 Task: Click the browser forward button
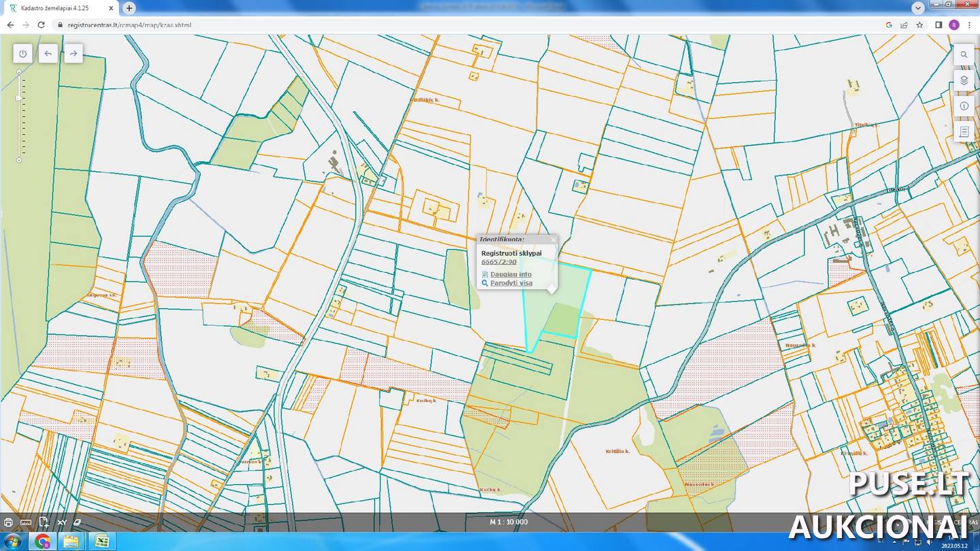(x=26, y=25)
